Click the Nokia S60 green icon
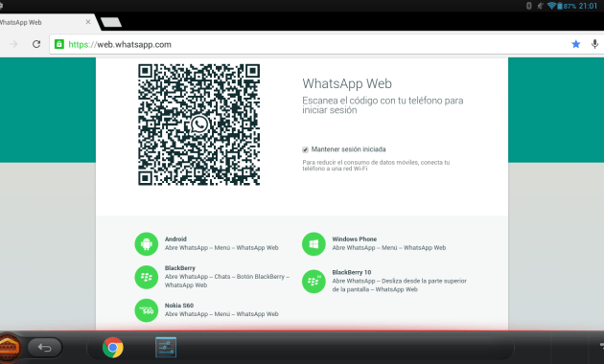This screenshot has width=604, height=364. coord(147,310)
